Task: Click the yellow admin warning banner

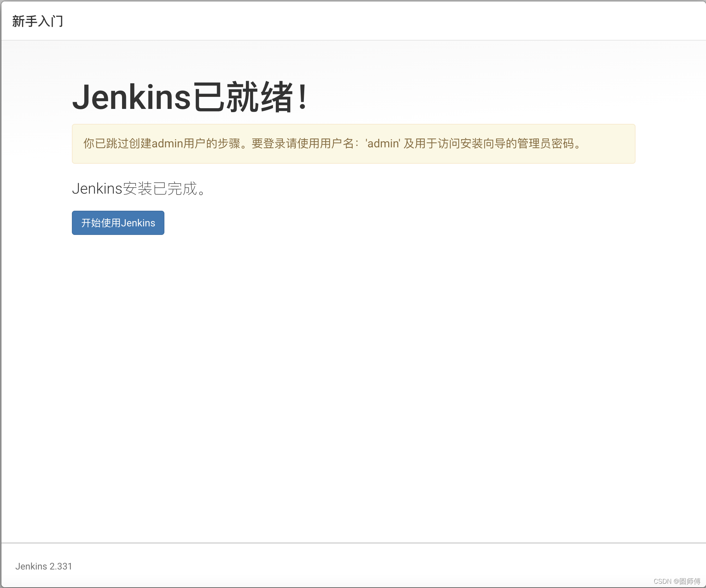Action: click(x=353, y=144)
